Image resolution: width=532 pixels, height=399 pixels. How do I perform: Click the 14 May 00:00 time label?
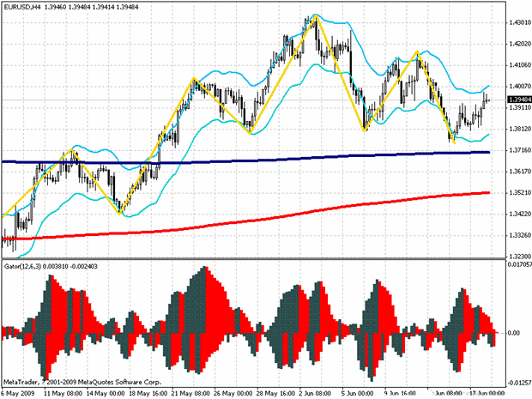(x=106, y=394)
